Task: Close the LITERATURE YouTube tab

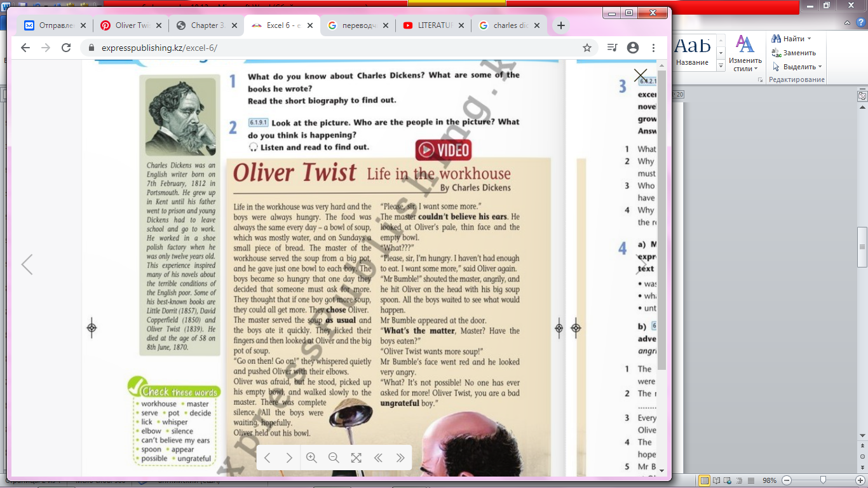Action: click(461, 25)
